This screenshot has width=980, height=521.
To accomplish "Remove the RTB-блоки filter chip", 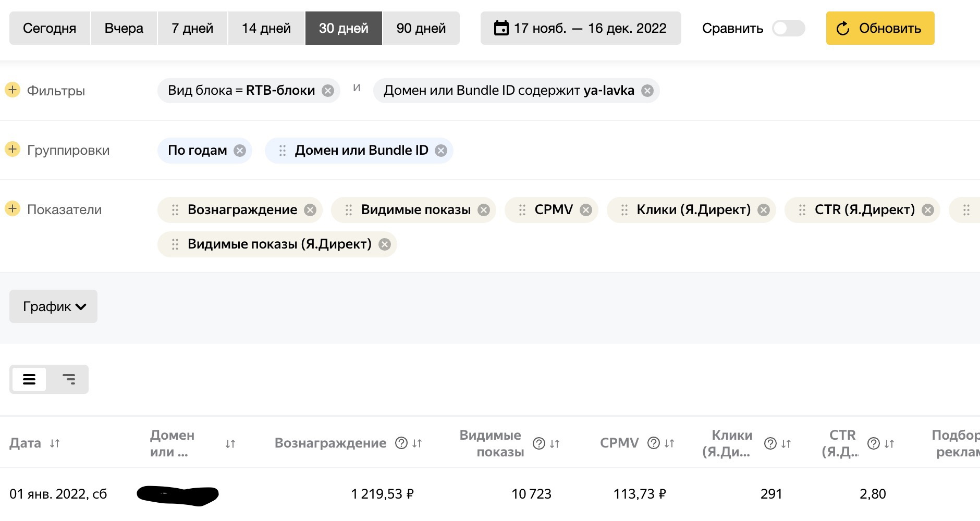I will click(x=328, y=91).
